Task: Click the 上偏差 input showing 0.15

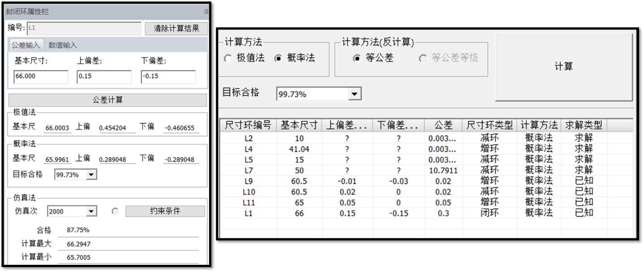Action: (x=104, y=77)
